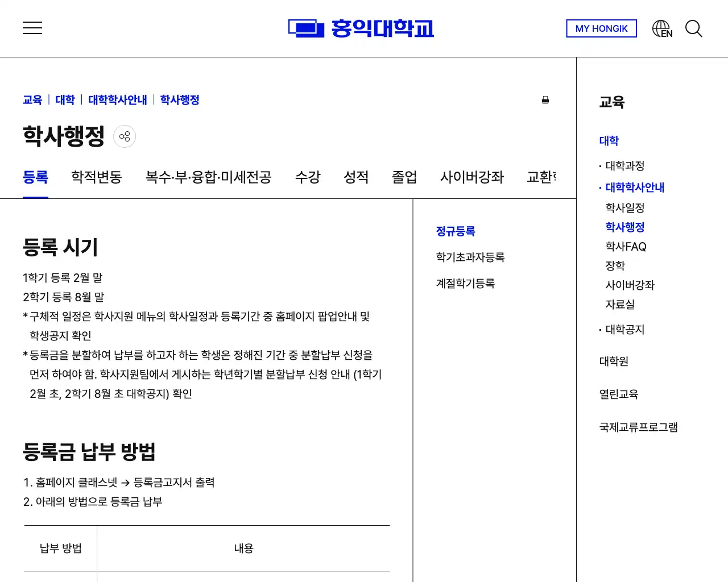728x582 pixels.
Task: Go to 교육 in the breadcrumb
Action: (x=32, y=100)
